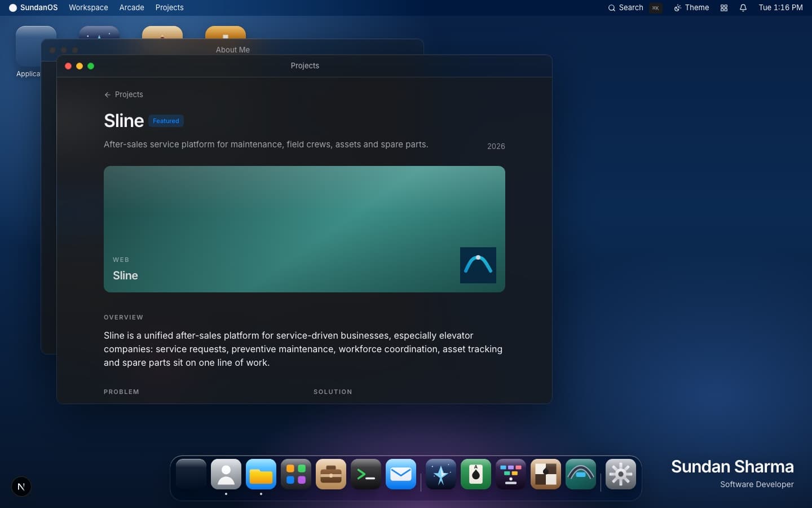Click the round N badge icon
Screen dimensions: 812x508
point(21,487)
